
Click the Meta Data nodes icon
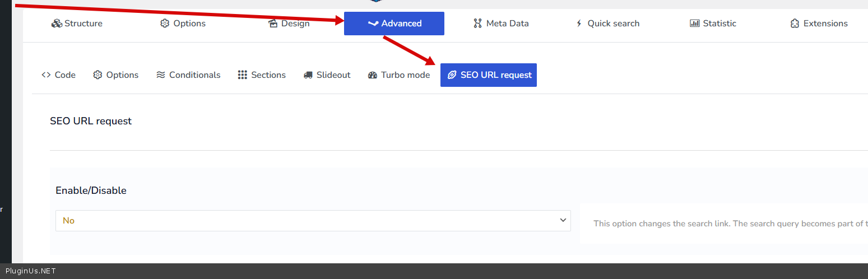[x=477, y=24]
